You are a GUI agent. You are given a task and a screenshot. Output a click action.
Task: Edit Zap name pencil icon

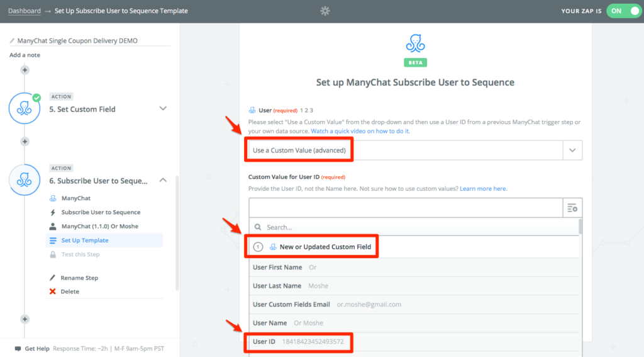coord(12,41)
